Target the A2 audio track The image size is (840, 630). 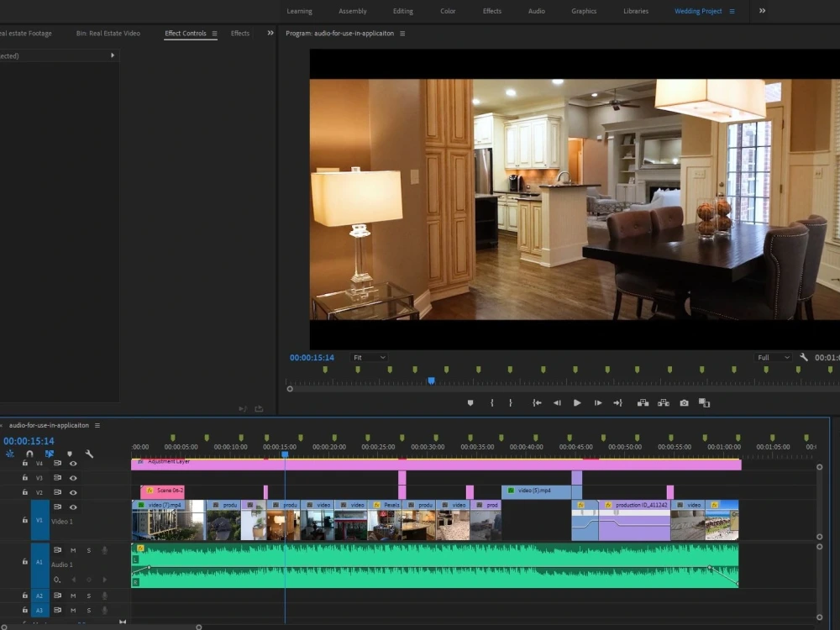(39, 596)
